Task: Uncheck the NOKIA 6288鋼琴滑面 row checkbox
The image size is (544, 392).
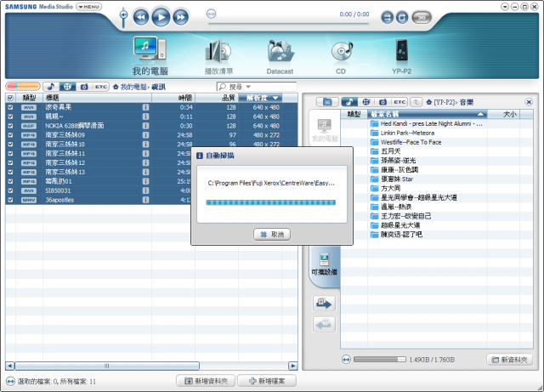Action: [10, 126]
